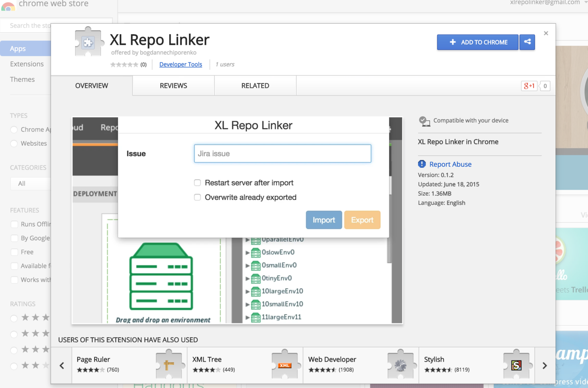The height and width of the screenshot is (388, 588).
Task: Click the 0tinyEnv0 environment icon
Action: 256,278
